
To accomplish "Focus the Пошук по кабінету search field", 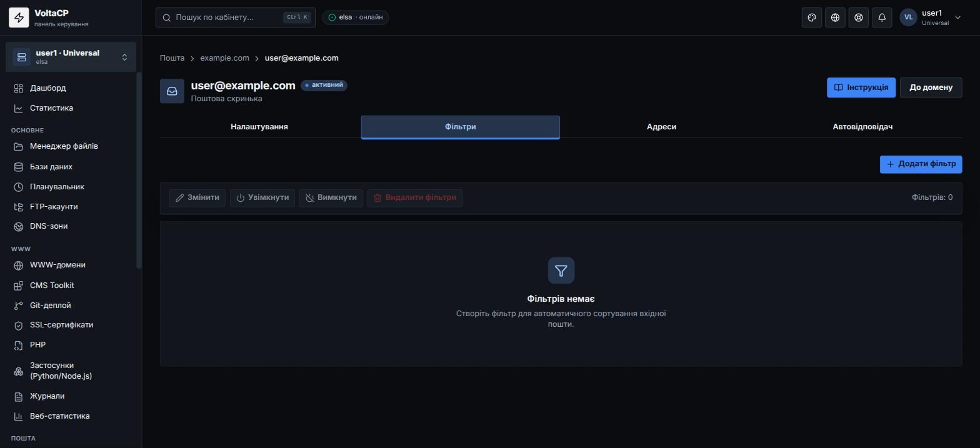I will click(x=236, y=17).
